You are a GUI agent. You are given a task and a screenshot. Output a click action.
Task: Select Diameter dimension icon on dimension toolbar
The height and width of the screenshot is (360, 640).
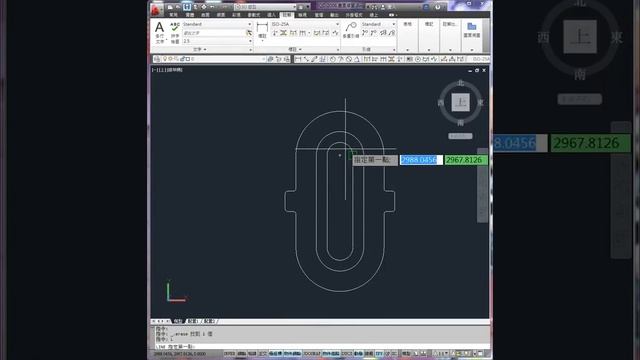point(348,59)
